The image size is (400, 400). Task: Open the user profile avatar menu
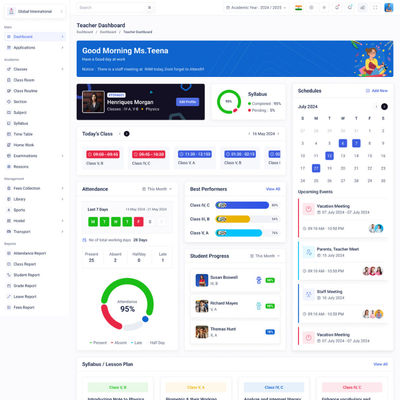(389, 7)
